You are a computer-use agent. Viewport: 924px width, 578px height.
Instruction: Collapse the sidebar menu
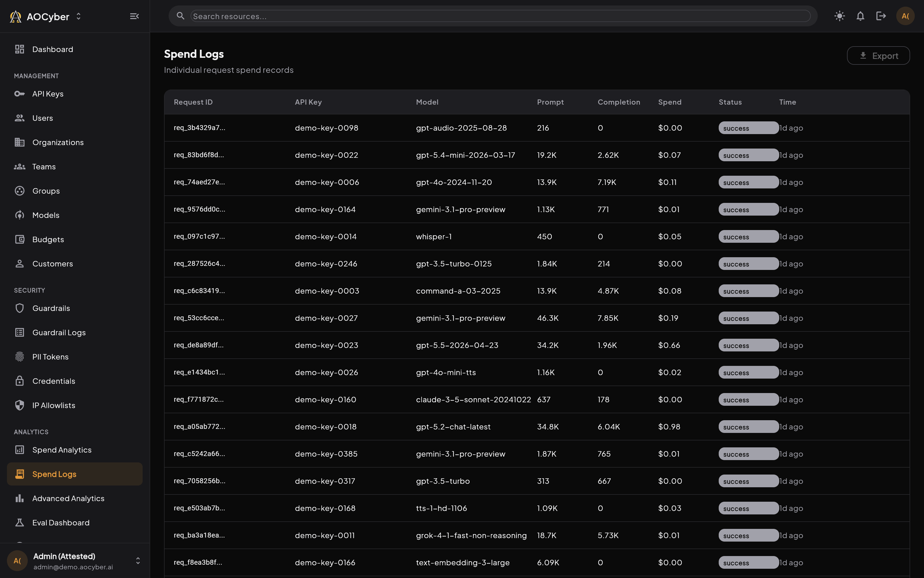[x=134, y=16]
